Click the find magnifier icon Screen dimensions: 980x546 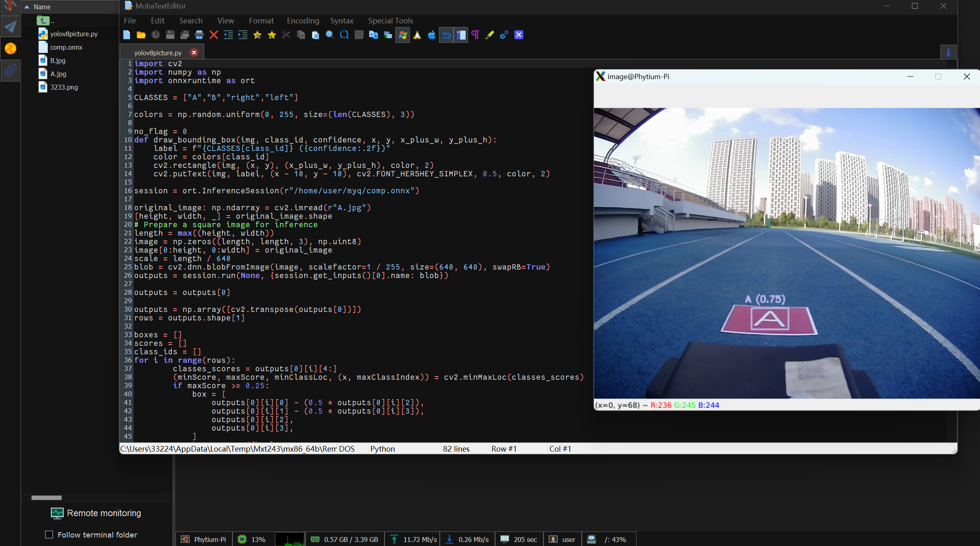click(330, 35)
